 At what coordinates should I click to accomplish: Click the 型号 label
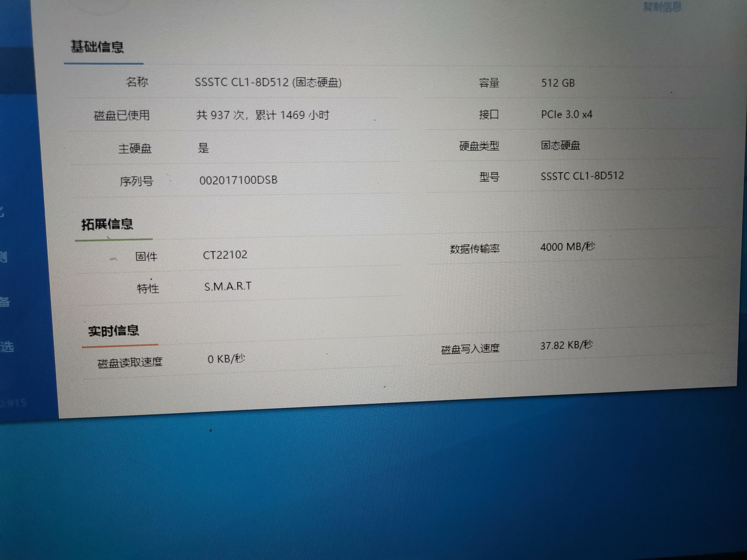coord(489,177)
